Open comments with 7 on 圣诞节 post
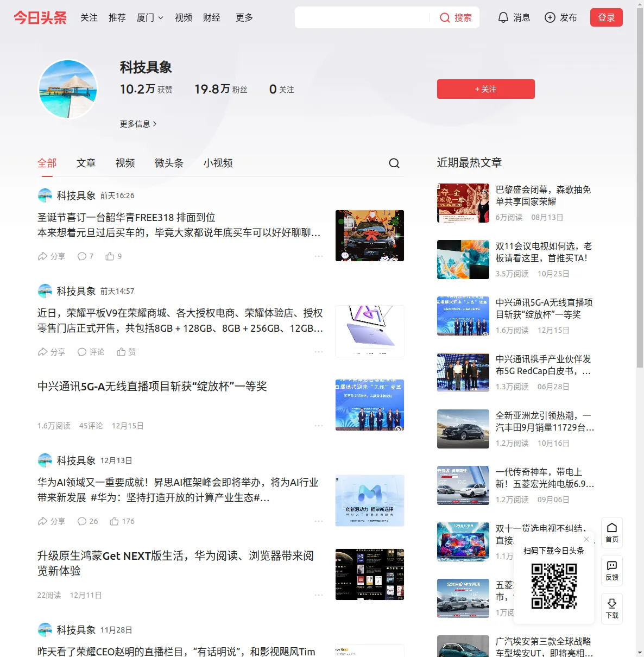The height and width of the screenshot is (657, 644). 85,256
